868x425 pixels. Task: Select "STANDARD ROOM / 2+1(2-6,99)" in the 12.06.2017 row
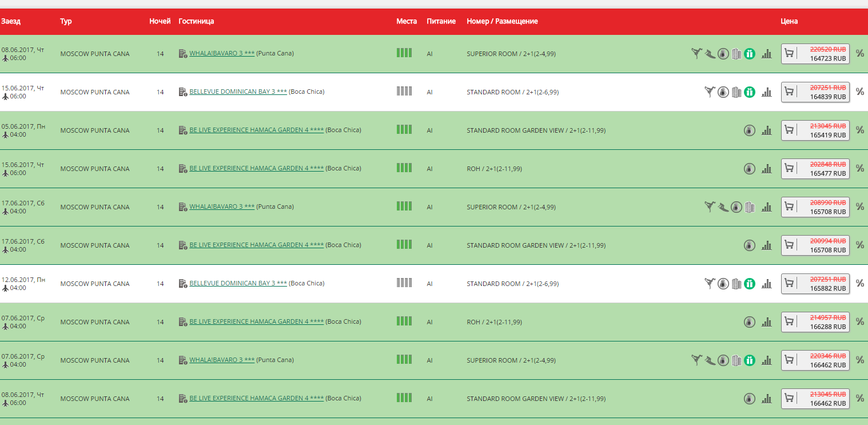click(513, 284)
